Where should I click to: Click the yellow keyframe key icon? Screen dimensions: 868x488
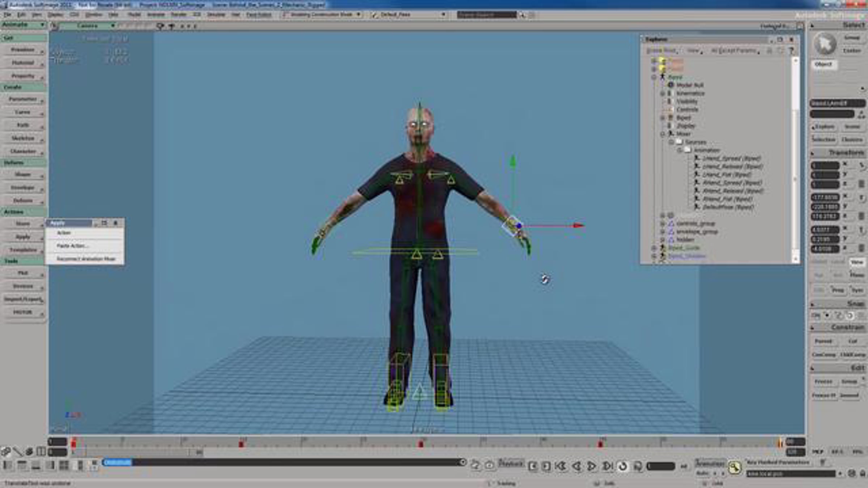pyautogui.click(x=734, y=467)
